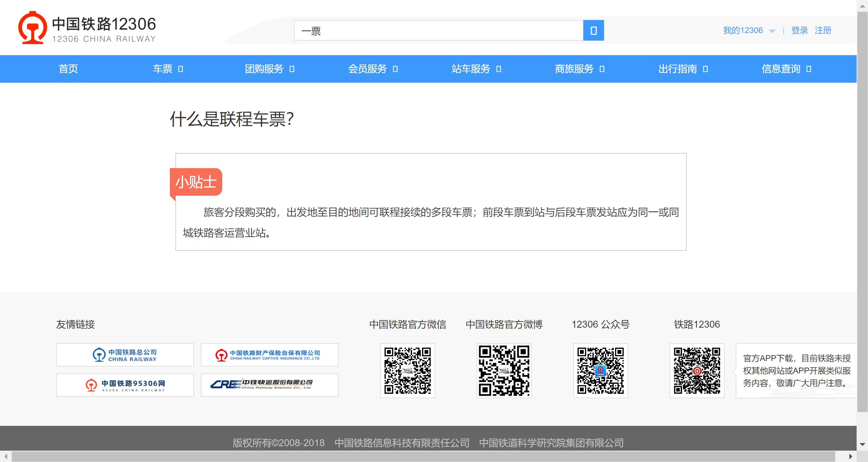Click the 铁路12306 app QR code
This screenshot has height=462, width=868.
(697, 370)
